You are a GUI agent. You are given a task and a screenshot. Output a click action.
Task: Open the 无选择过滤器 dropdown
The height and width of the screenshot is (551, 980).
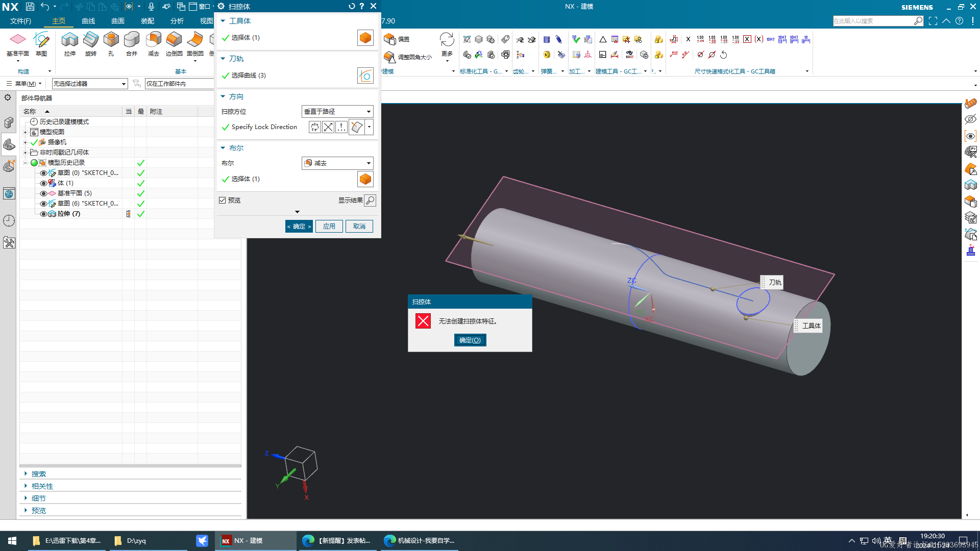tap(89, 84)
